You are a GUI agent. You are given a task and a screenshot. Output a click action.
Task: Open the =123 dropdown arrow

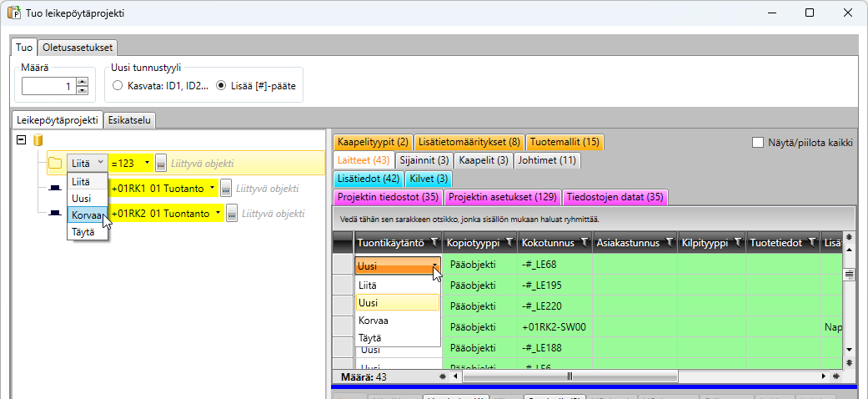point(148,163)
